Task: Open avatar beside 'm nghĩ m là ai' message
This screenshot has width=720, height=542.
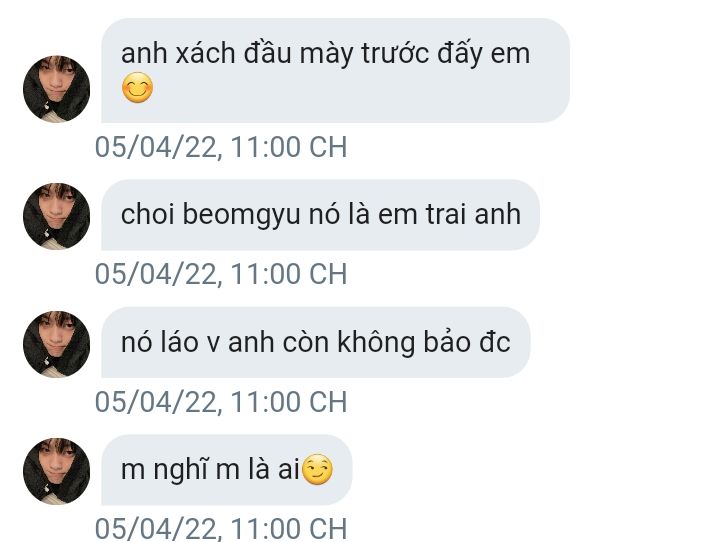Action: [x=56, y=471]
